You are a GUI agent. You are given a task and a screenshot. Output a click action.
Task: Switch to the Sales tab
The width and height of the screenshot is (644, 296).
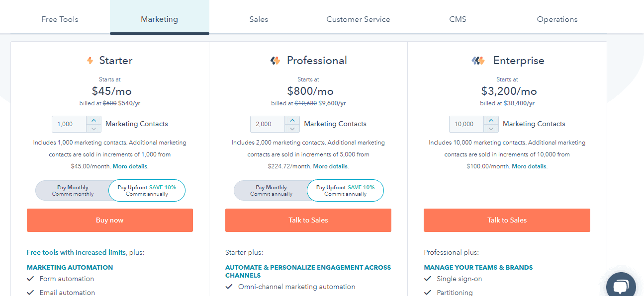[259, 19]
